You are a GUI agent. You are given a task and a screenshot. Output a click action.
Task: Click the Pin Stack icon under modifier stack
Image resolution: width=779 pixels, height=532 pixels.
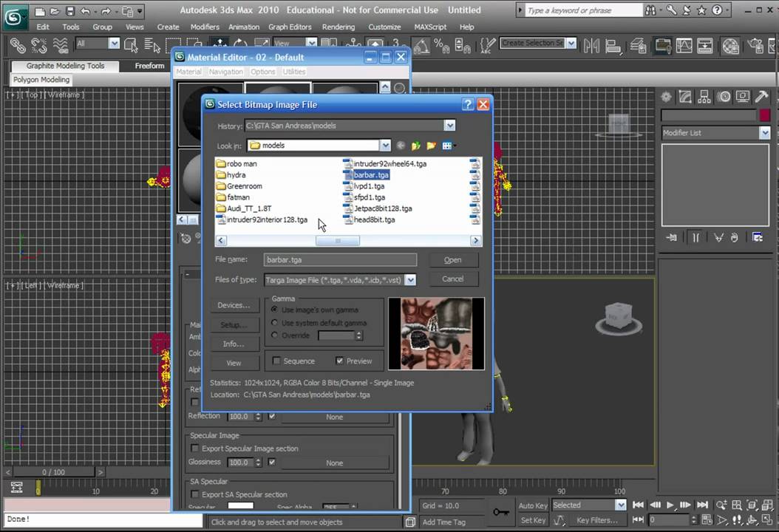coord(671,237)
